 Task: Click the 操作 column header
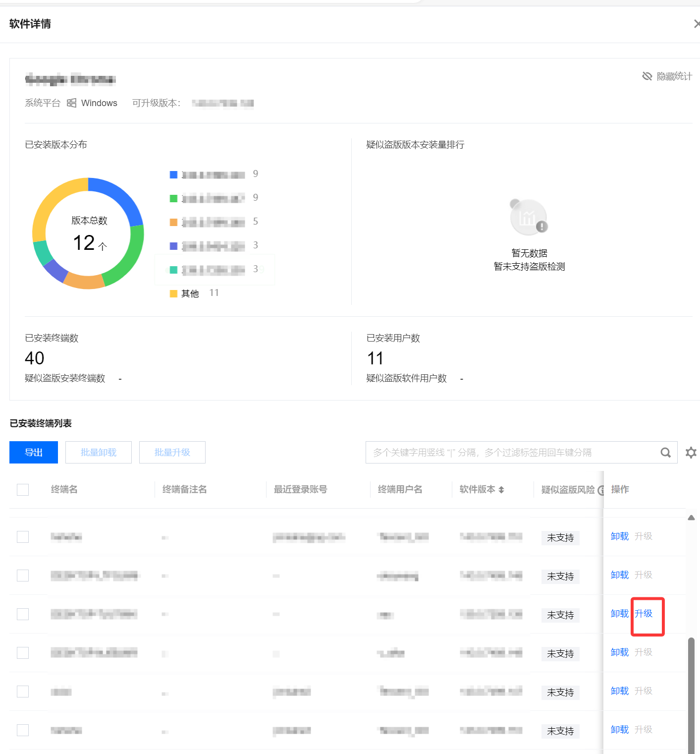(x=620, y=489)
